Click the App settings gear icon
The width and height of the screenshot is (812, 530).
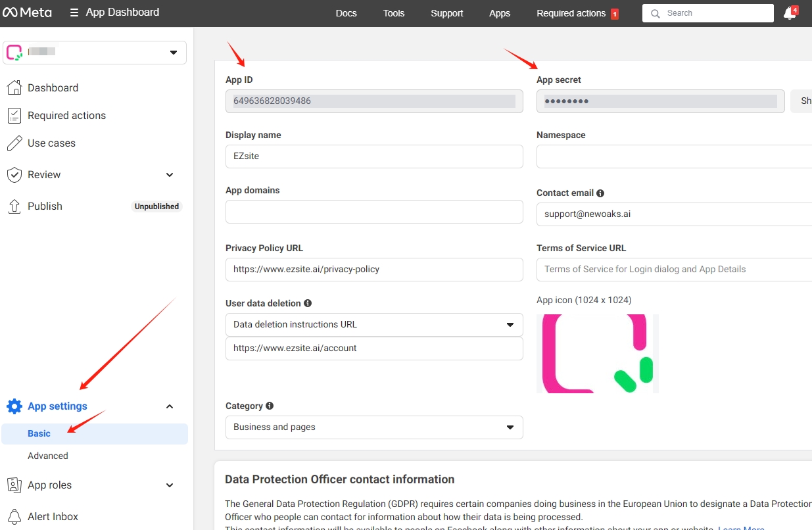(14, 406)
